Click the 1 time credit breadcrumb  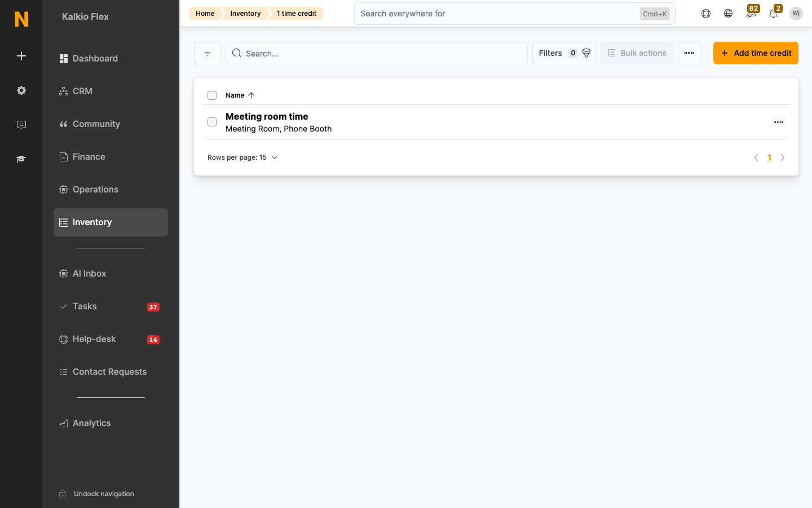[296, 14]
